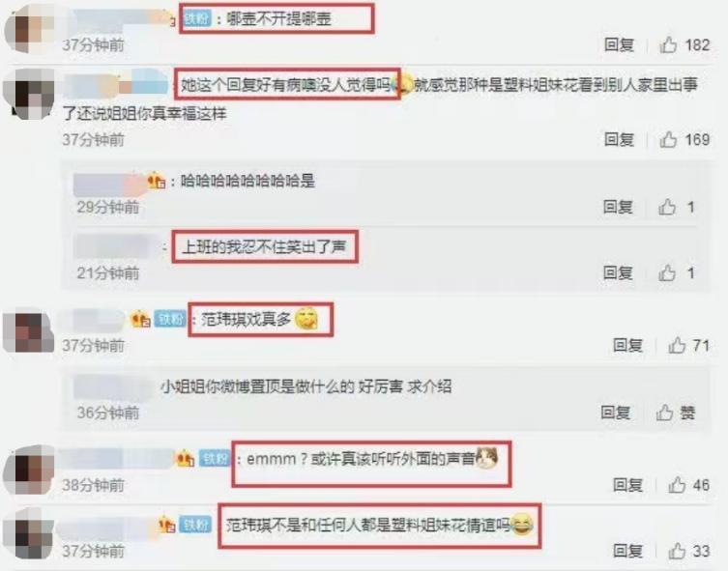
Task: Reply to the 哪壶不开提哪壶 comment
Action: point(620,45)
